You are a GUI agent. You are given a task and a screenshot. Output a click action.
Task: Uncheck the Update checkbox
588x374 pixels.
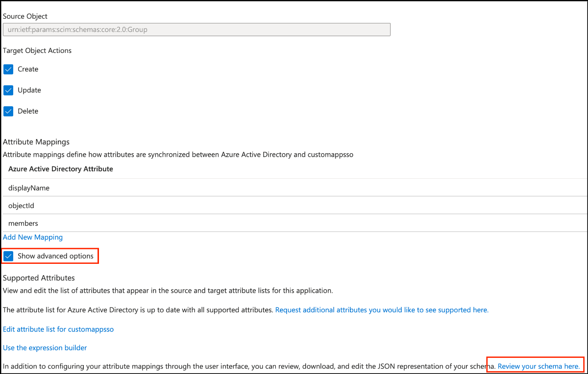click(x=8, y=91)
